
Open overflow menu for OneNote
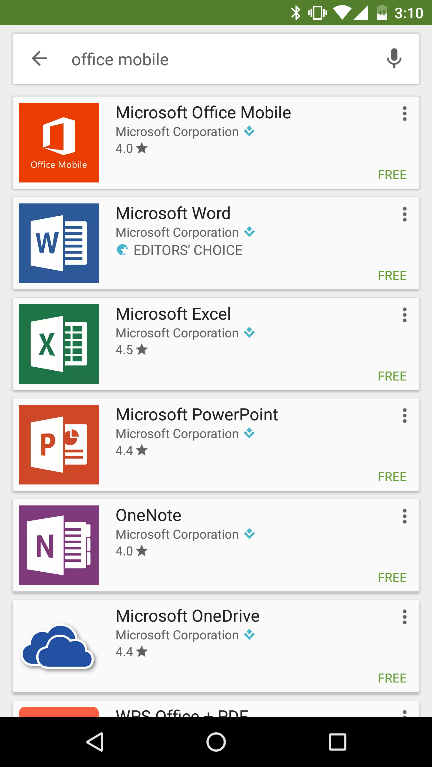pos(405,517)
